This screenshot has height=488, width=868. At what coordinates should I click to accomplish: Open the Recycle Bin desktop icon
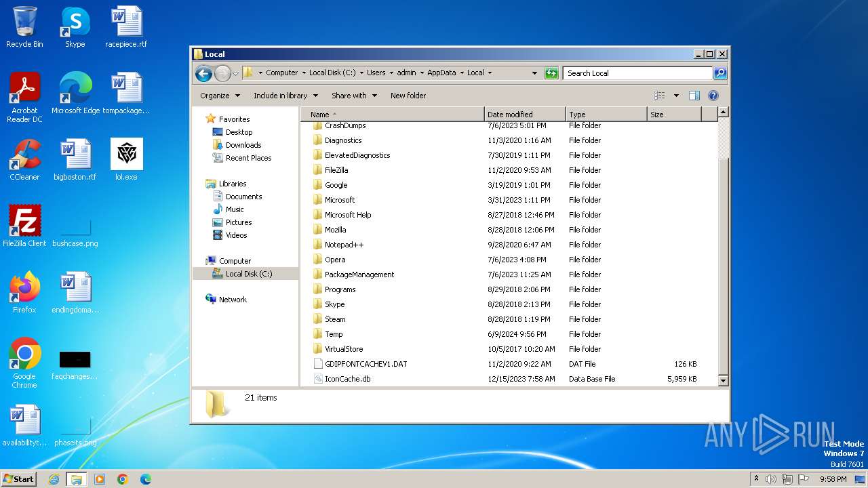24,27
